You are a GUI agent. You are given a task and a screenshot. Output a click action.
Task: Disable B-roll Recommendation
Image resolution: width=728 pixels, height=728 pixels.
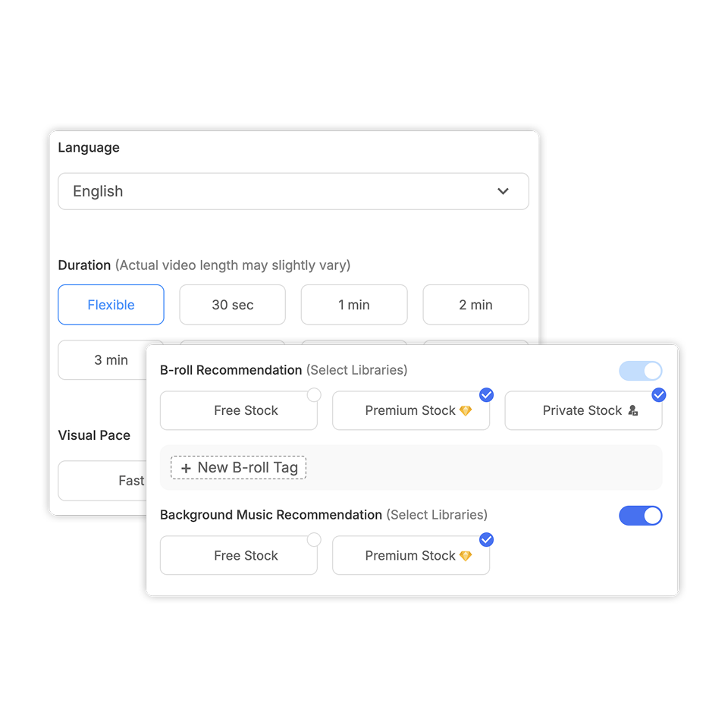click(640, 371)
